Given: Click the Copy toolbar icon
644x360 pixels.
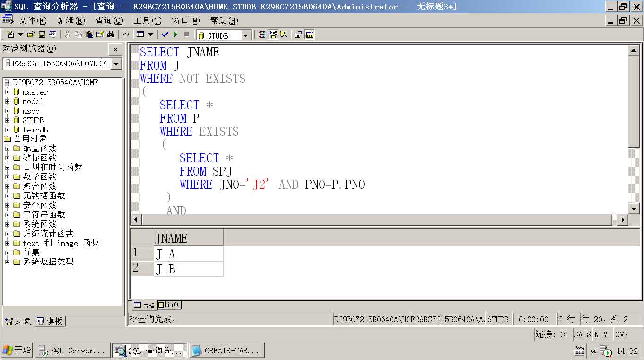Looking at the screenshot, I should (78, 35).
